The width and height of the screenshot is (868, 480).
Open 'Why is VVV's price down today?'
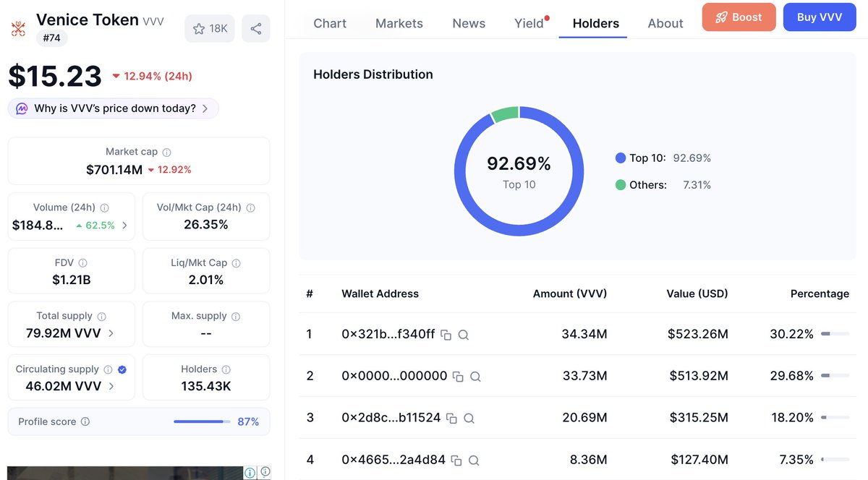115,108
